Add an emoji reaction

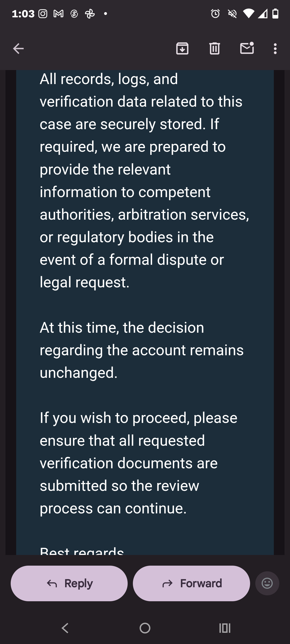pyautogui.click(x=267, y=583)
